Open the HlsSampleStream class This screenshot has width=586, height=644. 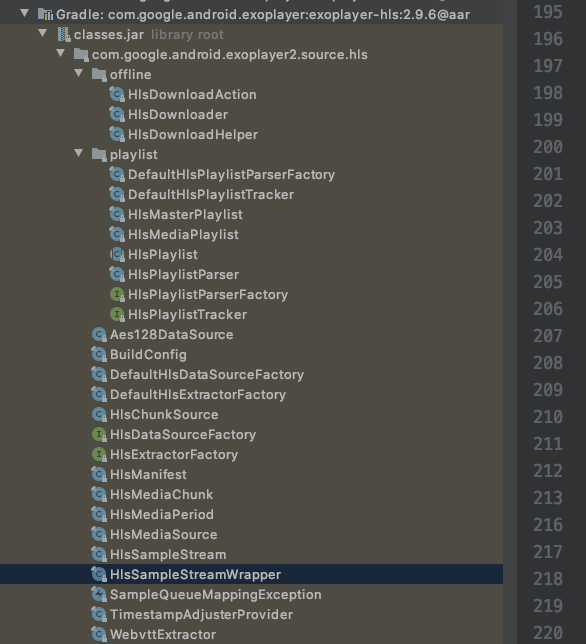tap(168, 555)
